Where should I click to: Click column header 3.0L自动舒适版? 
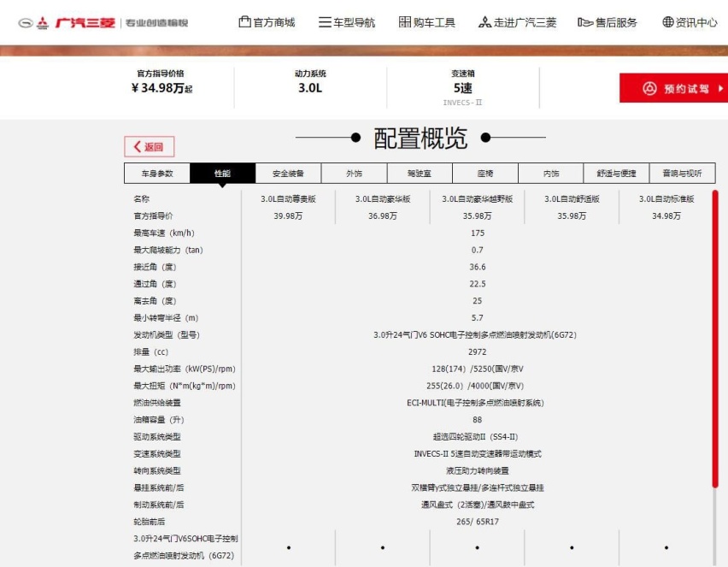click(x=572, y=199)
